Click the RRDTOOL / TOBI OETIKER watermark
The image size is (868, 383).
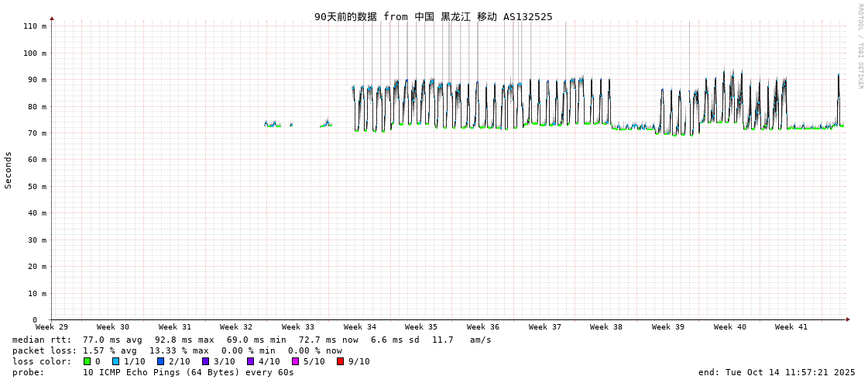coord(860,47)
